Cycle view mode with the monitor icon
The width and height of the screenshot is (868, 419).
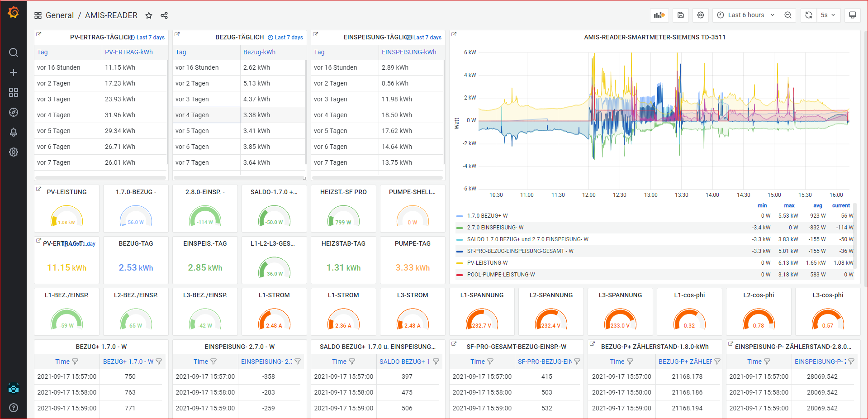[853, 15]
